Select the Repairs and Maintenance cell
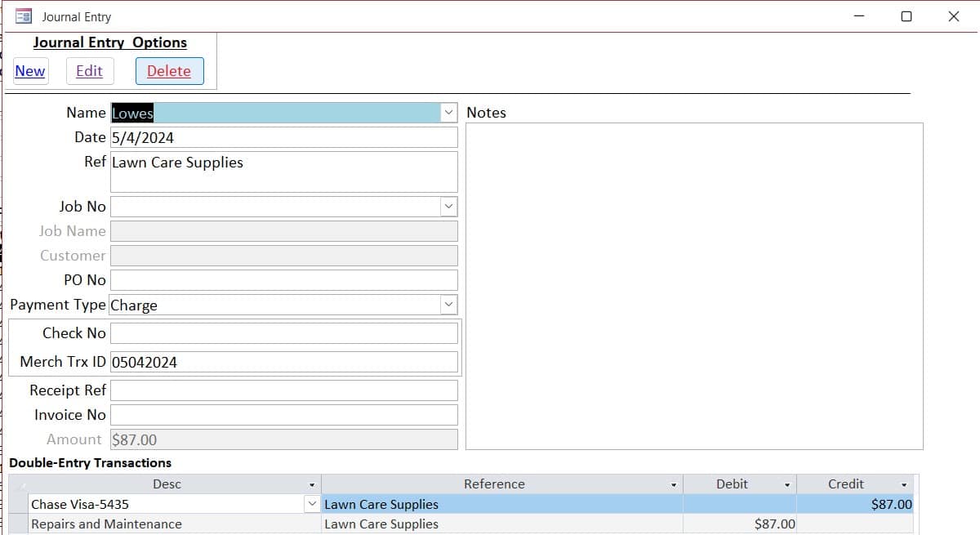Viewport: 980px width, 535px height. [175, 524]
